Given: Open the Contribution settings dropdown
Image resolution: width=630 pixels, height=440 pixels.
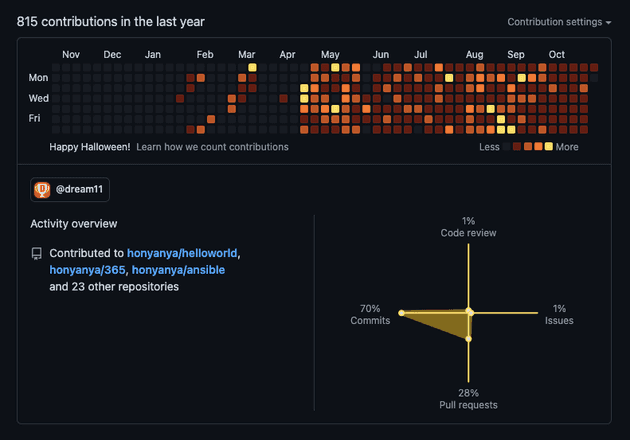Looking at the screenshot, I should (x=559, y=22).
